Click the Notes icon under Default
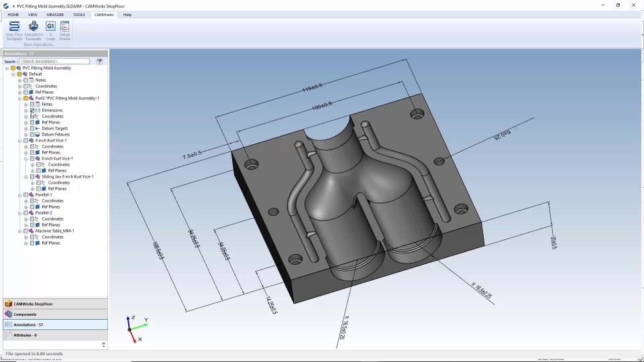This screenshot has width=644, height=362. 32,80
